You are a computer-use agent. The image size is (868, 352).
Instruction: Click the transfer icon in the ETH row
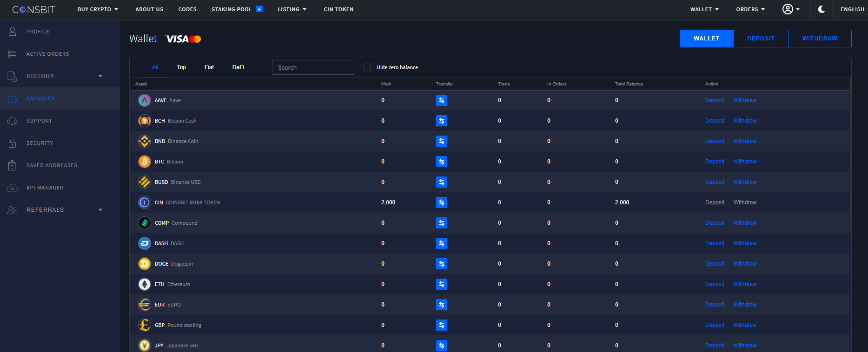pos(441,284)
